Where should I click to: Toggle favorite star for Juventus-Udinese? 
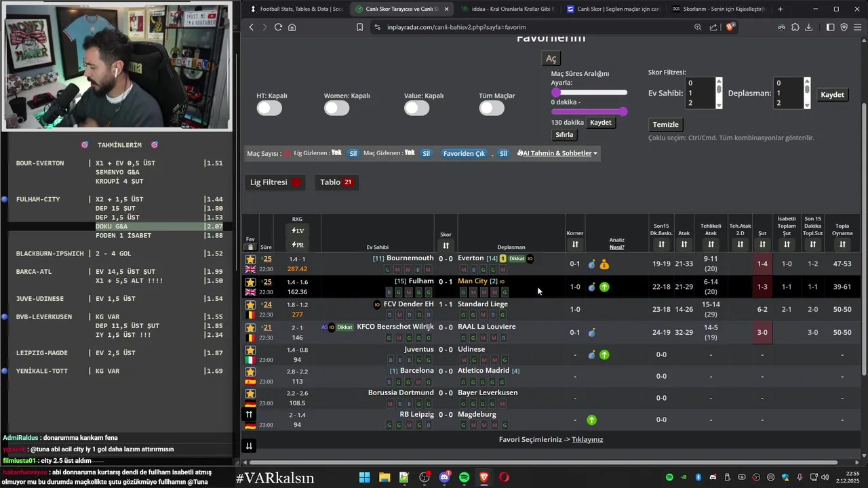[250, 350]
